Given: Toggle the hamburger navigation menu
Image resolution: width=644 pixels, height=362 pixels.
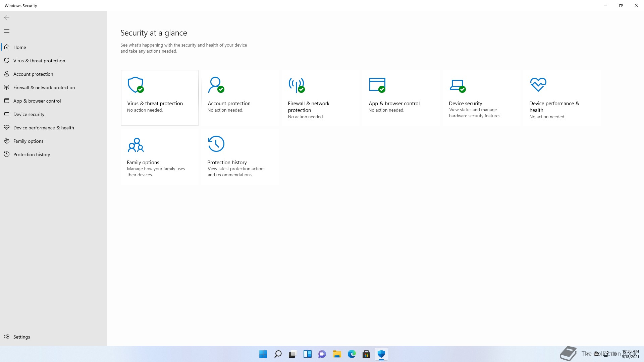Looking at the screenshot, I should [x=7, y=31].
